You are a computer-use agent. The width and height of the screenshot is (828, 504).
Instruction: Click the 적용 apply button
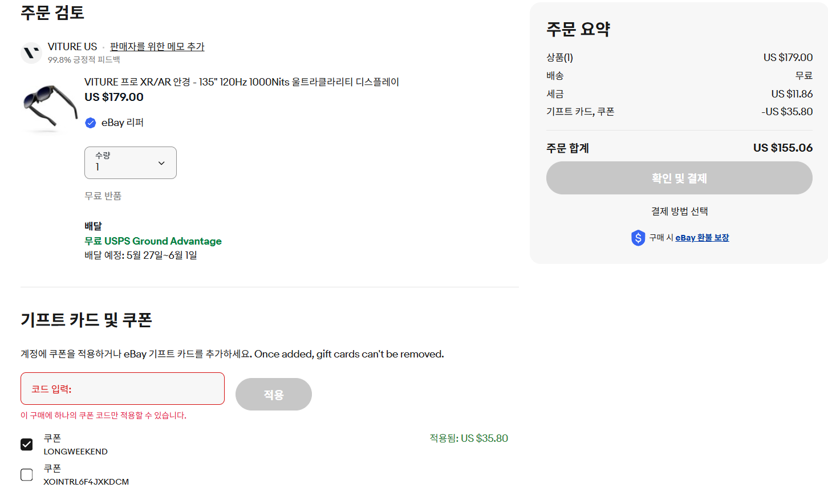[x=274, y=395]
